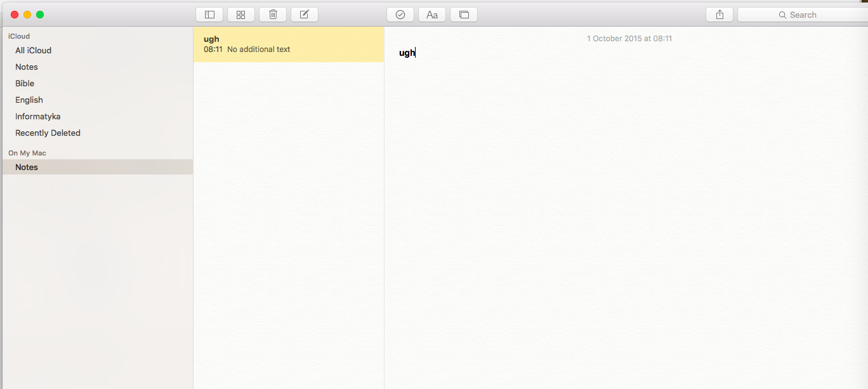Screen dimensions: 868x389
Task: Show All iCloud notes
Action: [x=33, y=50]
